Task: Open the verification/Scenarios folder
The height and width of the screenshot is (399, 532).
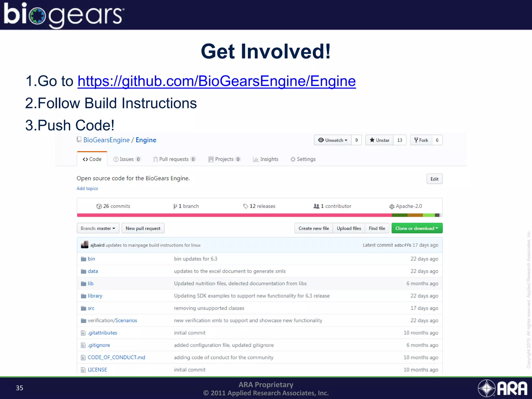Action: [x=112, y=320]
